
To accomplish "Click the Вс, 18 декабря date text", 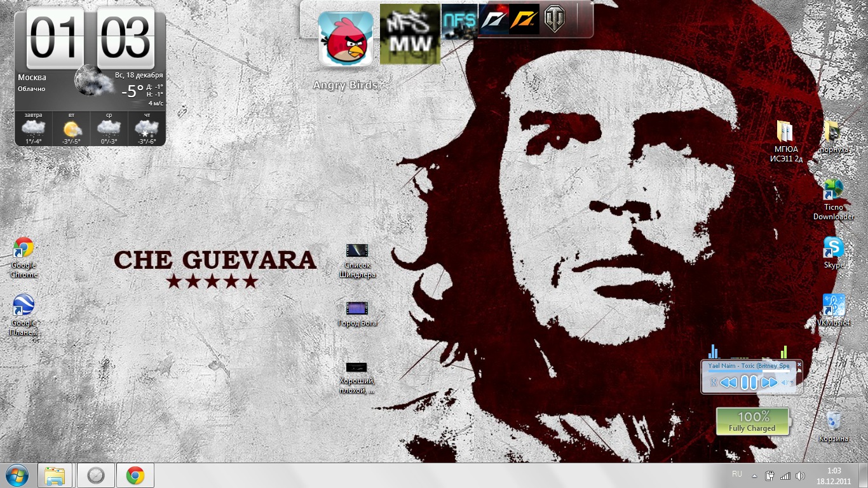I will click(139, 75).
